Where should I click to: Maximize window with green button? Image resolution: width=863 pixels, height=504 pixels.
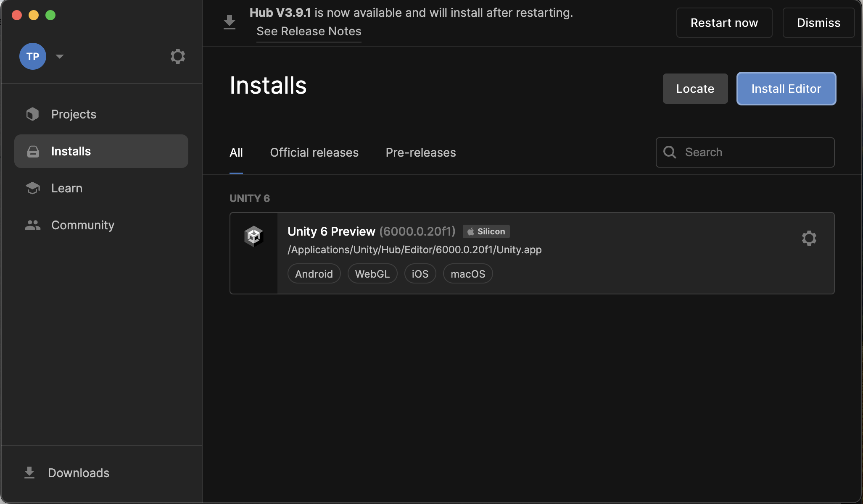coord(50,15)
